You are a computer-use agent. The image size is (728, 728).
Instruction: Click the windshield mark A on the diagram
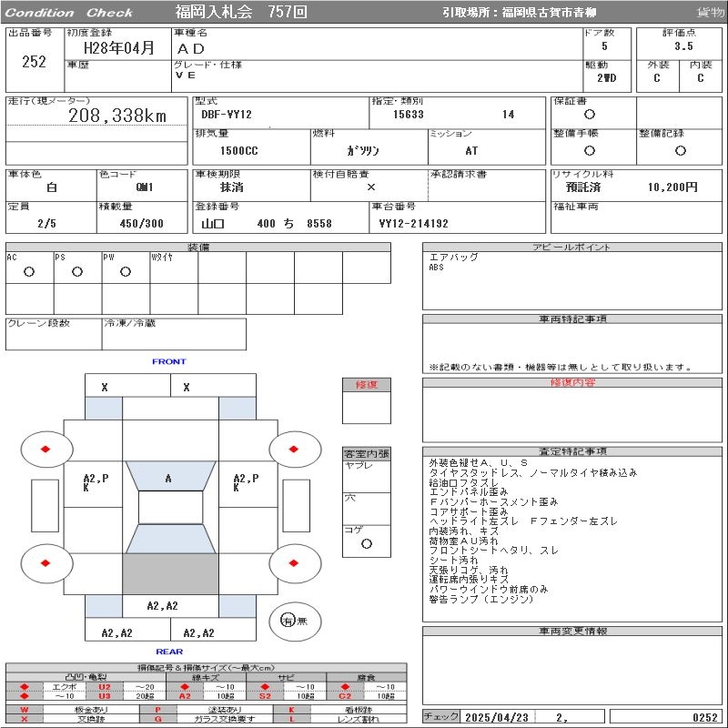point(168,478)
